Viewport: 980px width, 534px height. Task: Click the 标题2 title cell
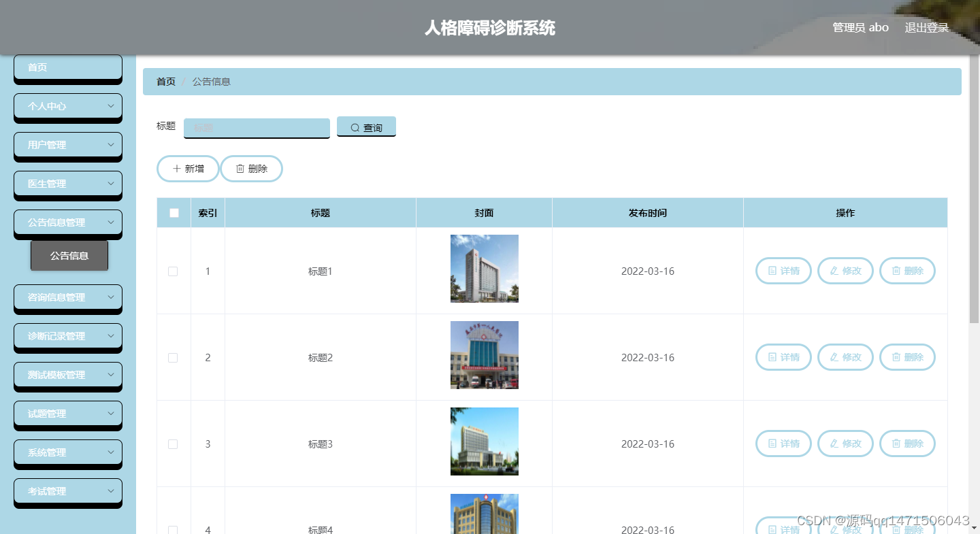321,358
